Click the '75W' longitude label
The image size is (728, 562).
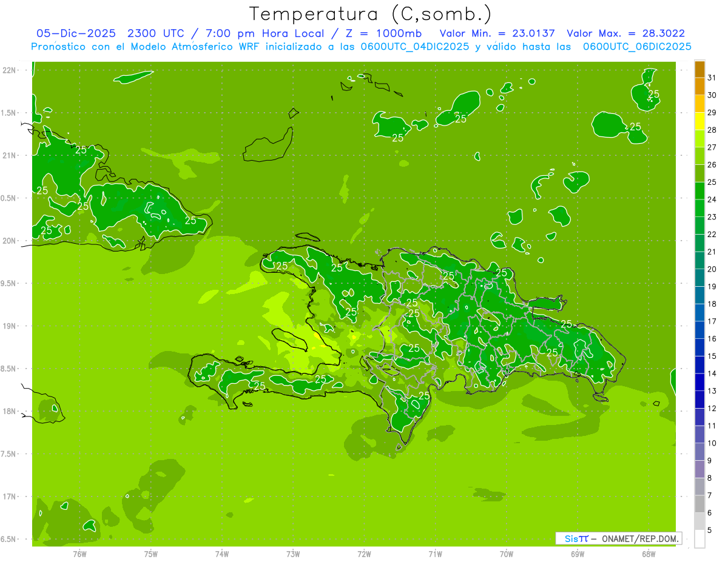151,554
